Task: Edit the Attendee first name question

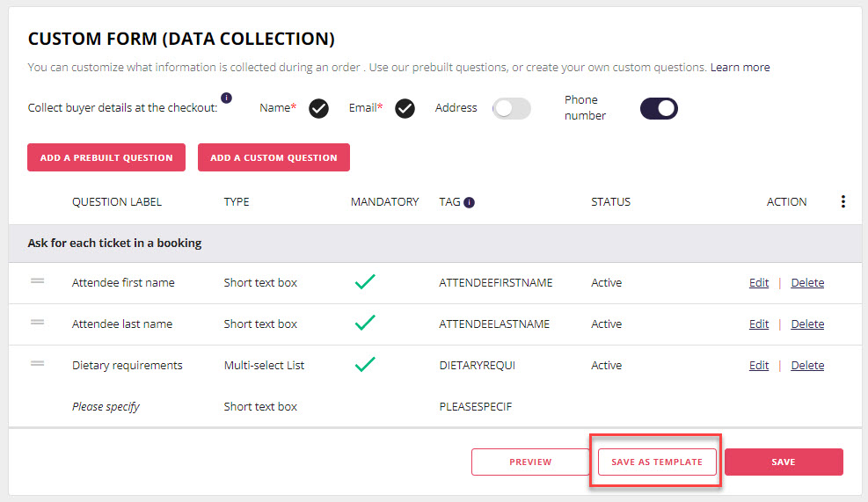Action: [x=758, y=283]
